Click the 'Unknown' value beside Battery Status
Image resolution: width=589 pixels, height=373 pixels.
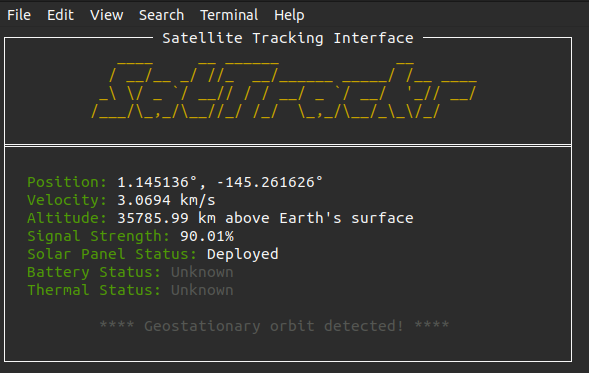pyautogui.click(x=202, y=272)
